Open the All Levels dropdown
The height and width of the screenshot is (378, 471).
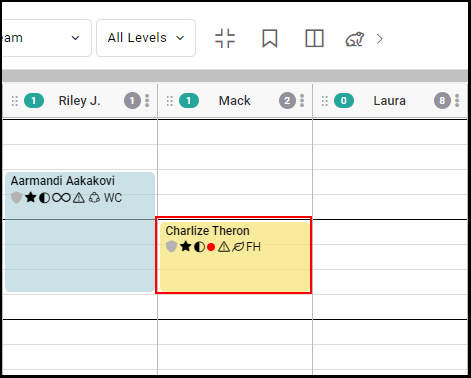[146, 38]
